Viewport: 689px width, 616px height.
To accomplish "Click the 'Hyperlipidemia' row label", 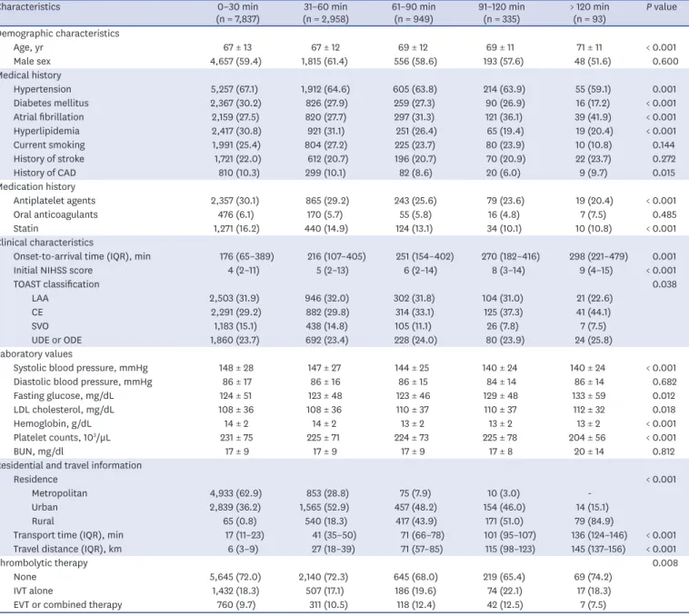I will tap(46, 131).
